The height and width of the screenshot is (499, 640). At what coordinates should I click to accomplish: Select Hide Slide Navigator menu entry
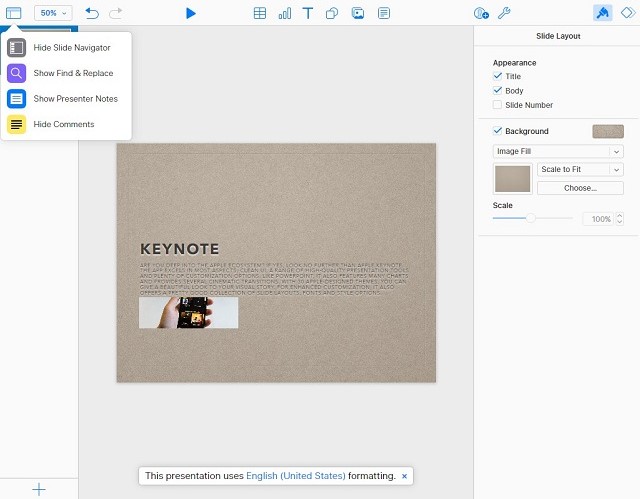(x=66, y=48)
